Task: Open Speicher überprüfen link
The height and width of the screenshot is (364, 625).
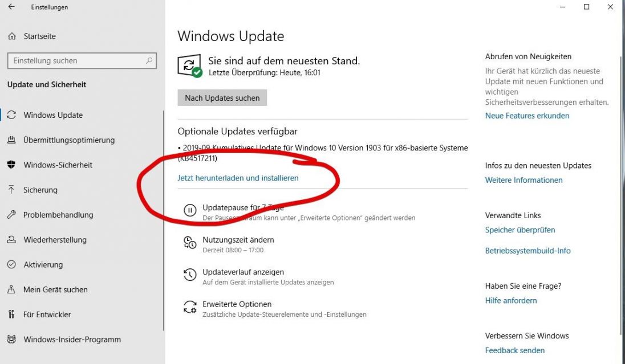Action: click(x=520, y=230)
